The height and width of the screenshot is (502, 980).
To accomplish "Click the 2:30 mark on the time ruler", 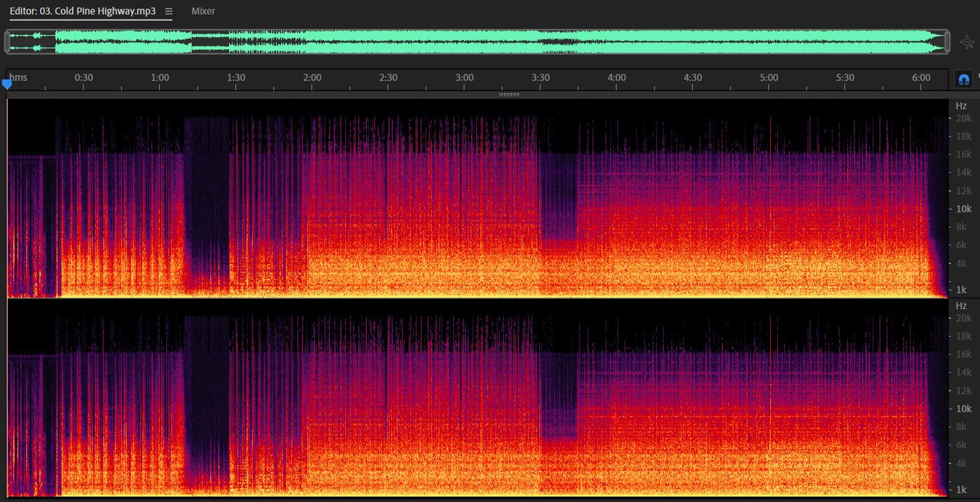I will [x=388, y=78].
